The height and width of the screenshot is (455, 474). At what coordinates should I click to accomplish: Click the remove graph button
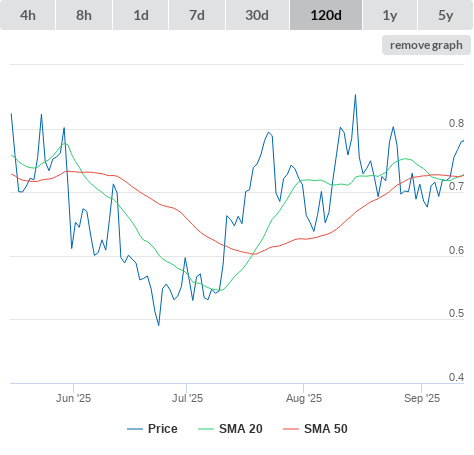click(426, 45)
